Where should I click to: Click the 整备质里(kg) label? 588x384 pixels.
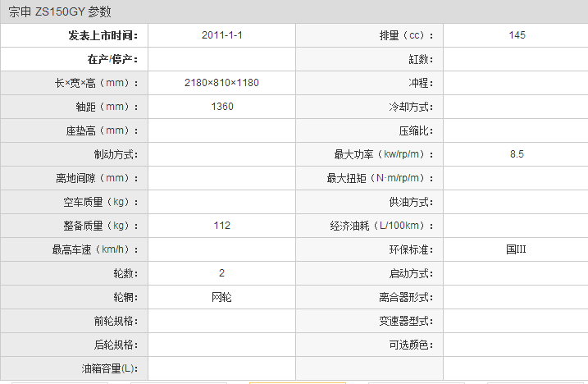pos(101,226)
